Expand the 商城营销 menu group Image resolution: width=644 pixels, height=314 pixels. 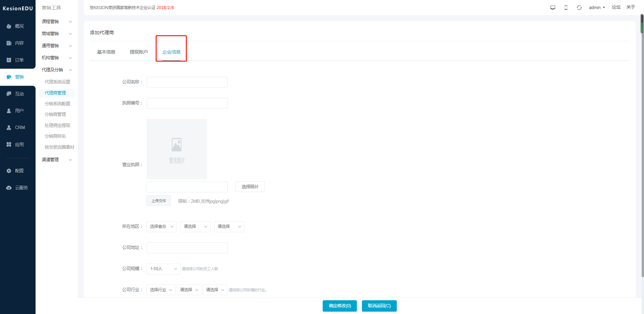pyautogui.click(x=57, y=34)
